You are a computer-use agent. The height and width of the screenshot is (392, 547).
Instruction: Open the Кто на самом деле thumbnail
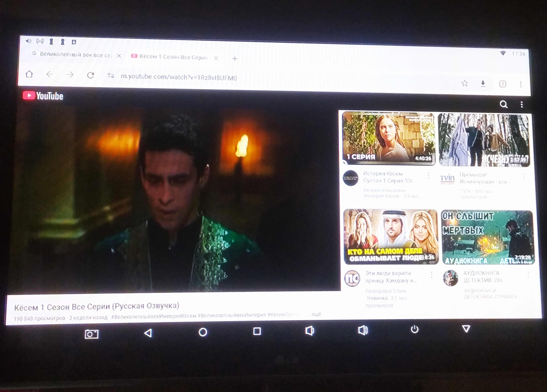[x=391, y=237]
